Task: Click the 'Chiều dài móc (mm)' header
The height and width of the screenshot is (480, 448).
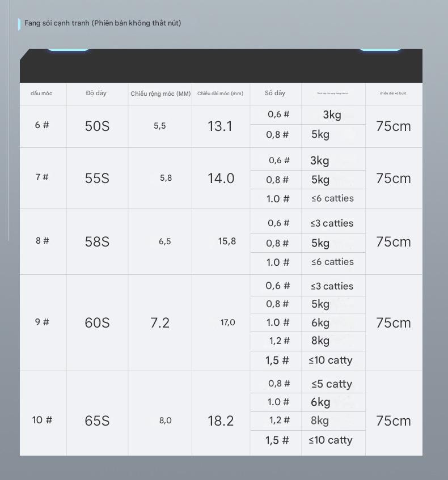Action: tap(220, 94)
